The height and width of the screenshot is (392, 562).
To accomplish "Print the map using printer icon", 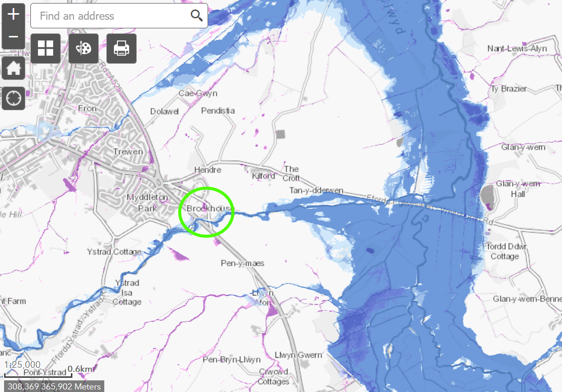I will click(122, 49).
